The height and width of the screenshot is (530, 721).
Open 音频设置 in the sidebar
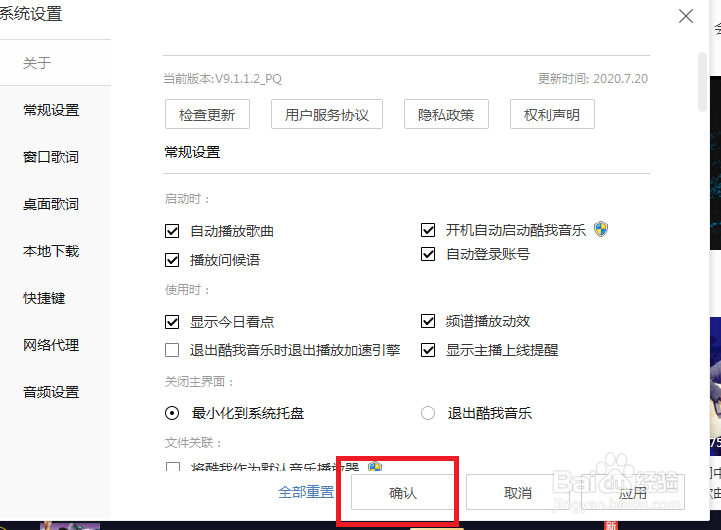coord(51,392)
